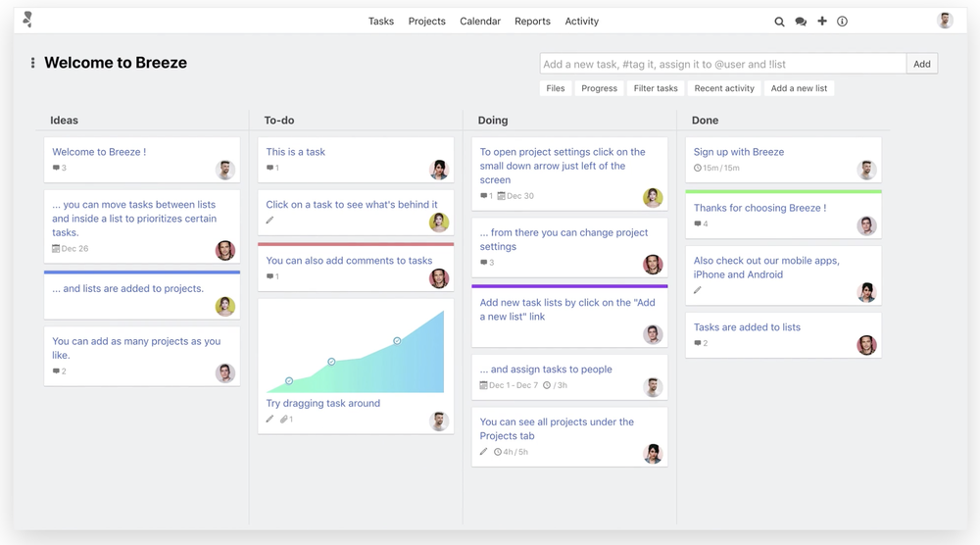Image resolution: width=980 pixels, height=545 pixels.
Task: Click comment icon on Tasks are added card
Action: pos(698,343)
